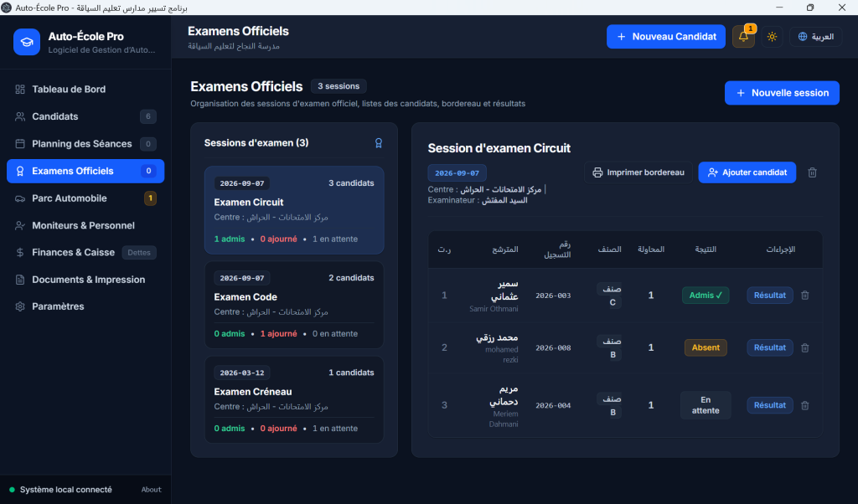Remove mohamed rezki with trash icon
Viewport: 858px width, 504px height.
805,347
